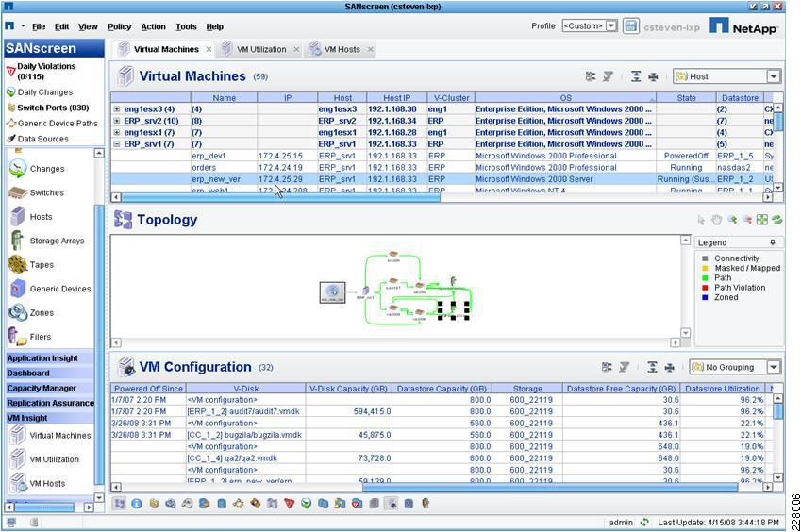The image size is (801, 532).
Task: Open Tapes view in the sidebar
Action: point(32,264)
